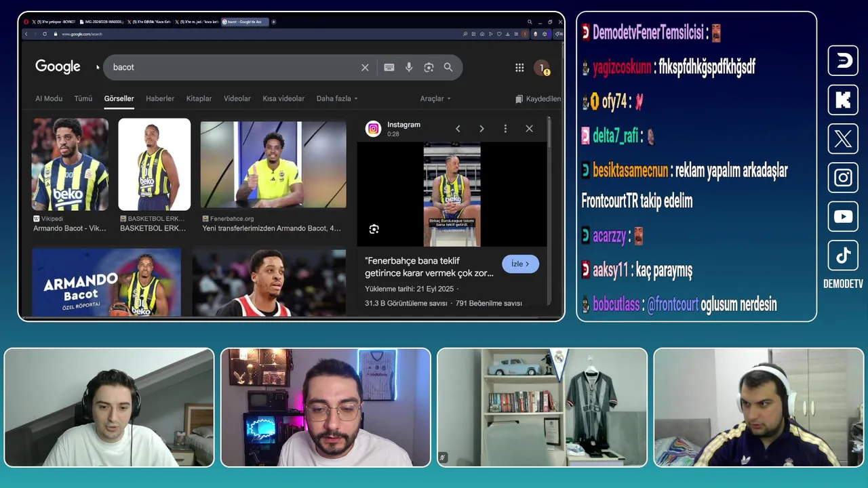868x488 pixels.
Task: Switch to the Videolar tab
Action: [237, 99]
